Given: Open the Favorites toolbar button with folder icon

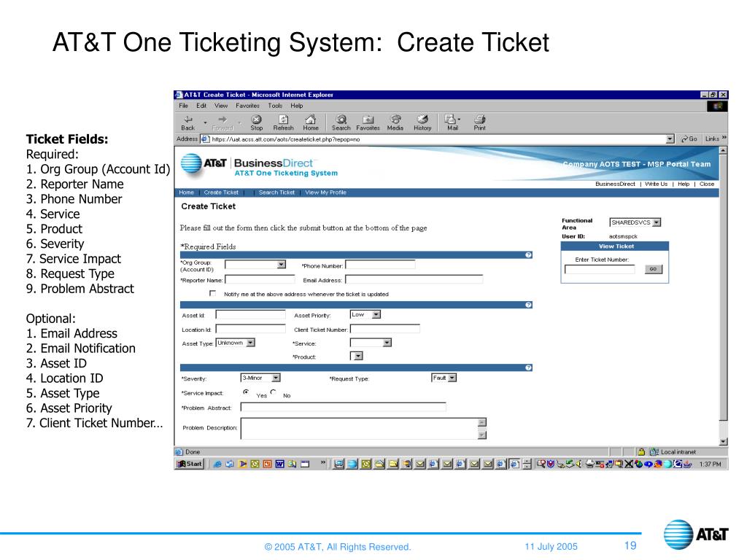Looking at the screenshot, I should click(368, 122).
